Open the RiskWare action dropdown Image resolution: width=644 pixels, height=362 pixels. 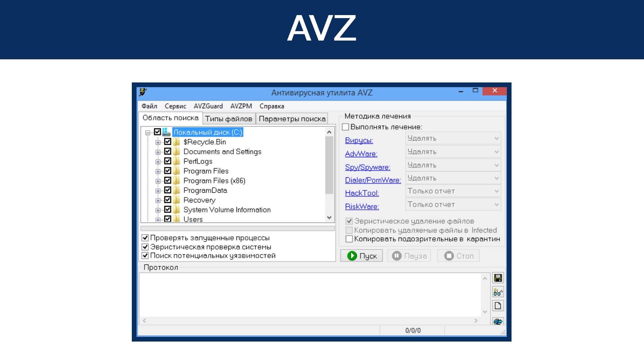(x=453, y=204)
